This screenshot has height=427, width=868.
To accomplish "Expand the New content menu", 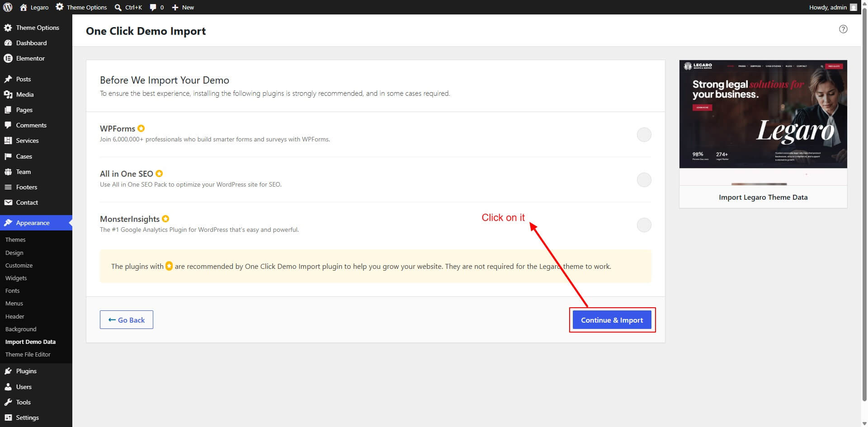I will point(183,7).
